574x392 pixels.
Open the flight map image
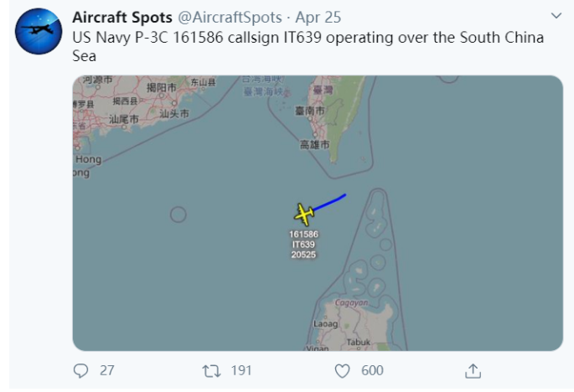(x=318, y=213)
